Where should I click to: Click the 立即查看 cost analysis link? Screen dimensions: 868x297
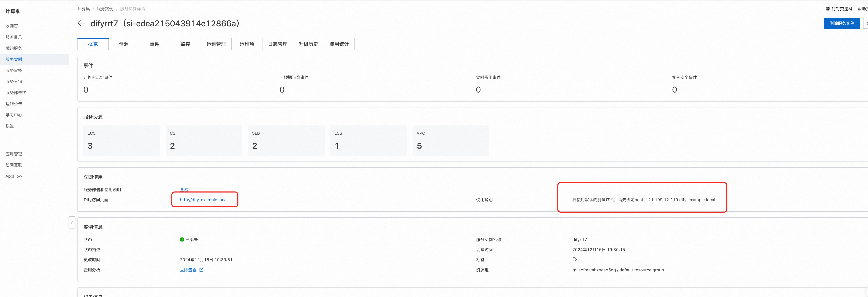tap(188, 270)
